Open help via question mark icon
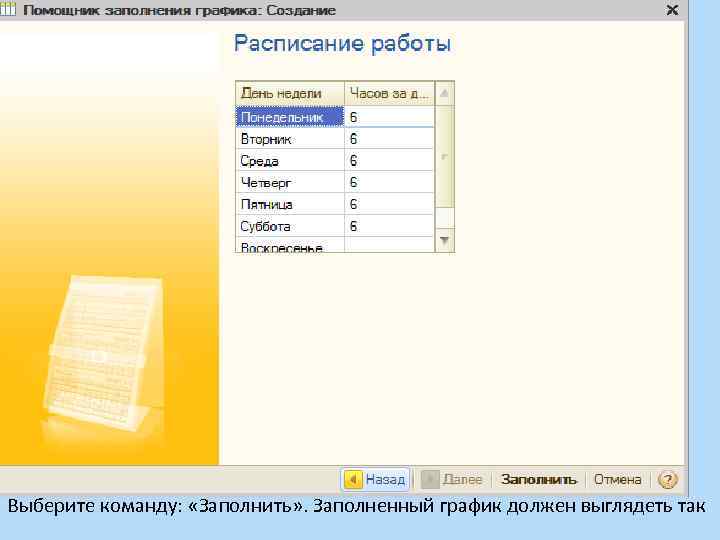This screenshot has height=540, width=720. tap(667, 480)
